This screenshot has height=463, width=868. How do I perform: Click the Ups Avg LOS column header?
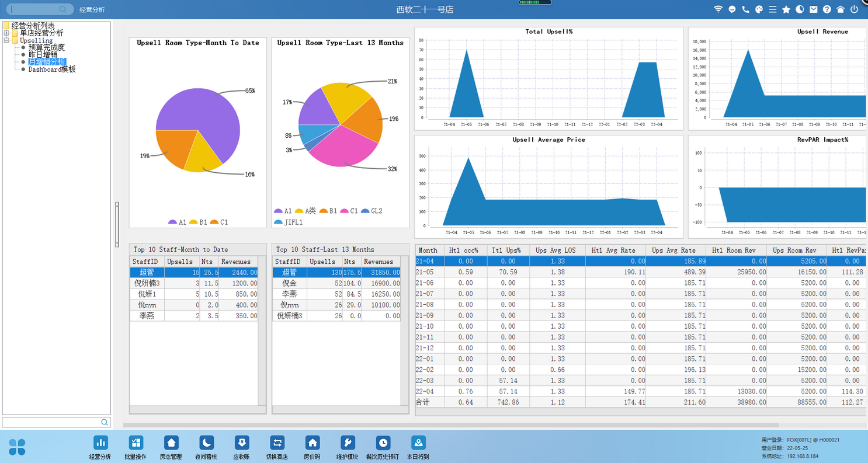click(558, 250)
